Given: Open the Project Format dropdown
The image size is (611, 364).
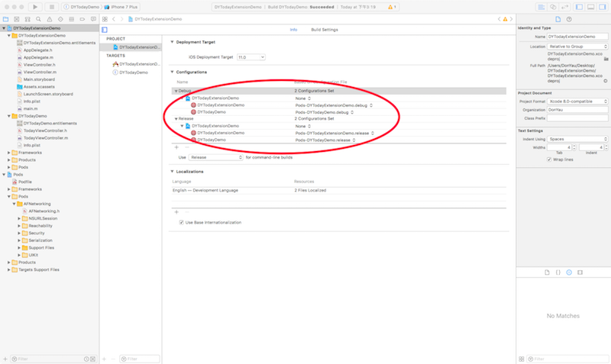Looking at the screenshot, I should [577, 101].
